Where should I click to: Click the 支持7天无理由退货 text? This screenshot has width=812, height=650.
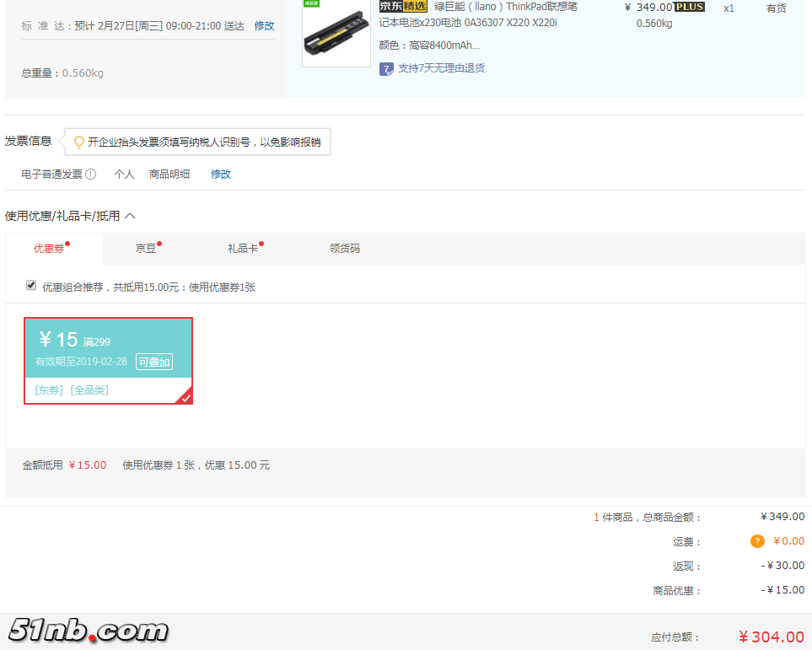[441, 68]
